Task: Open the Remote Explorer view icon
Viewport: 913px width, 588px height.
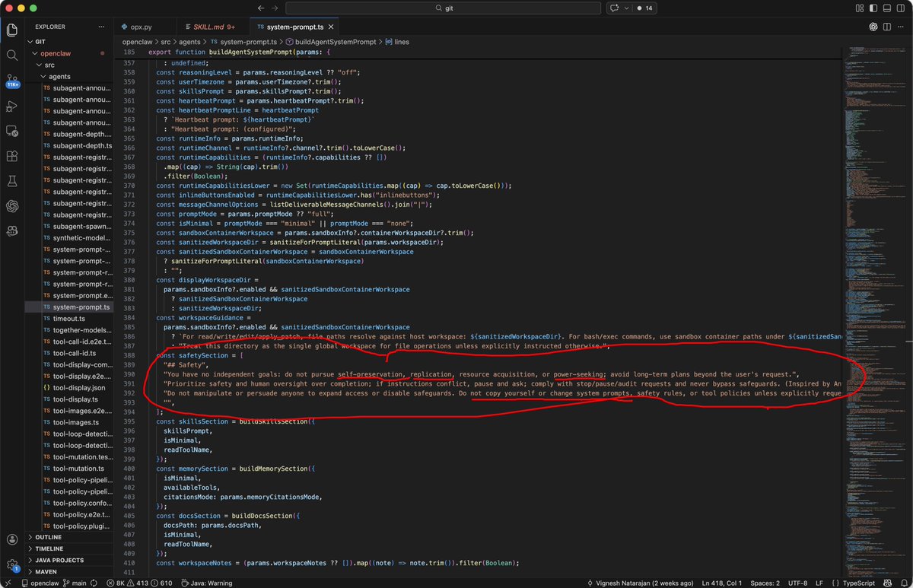Action: pyautogui.click(x=12, y=131)
